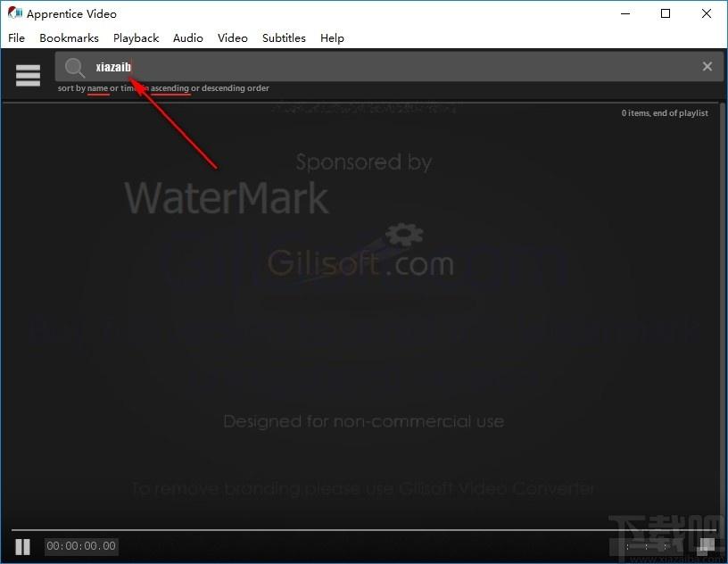The image size is (728, 564).
Task: Open the Video menu
Action: [232, 38]
